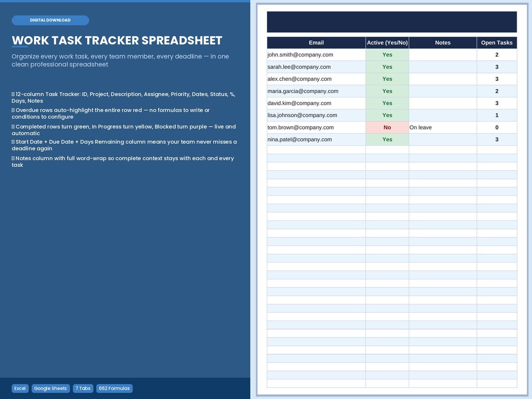Select the Open Tasks value for alex.chen
Image resolution: width=532 pixels, height=399 pixels.
tap(497, 79)
